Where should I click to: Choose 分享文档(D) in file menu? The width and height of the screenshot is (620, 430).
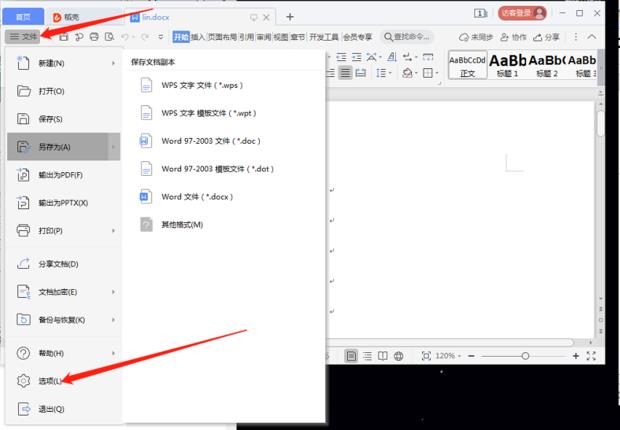(x=63, y=264)
